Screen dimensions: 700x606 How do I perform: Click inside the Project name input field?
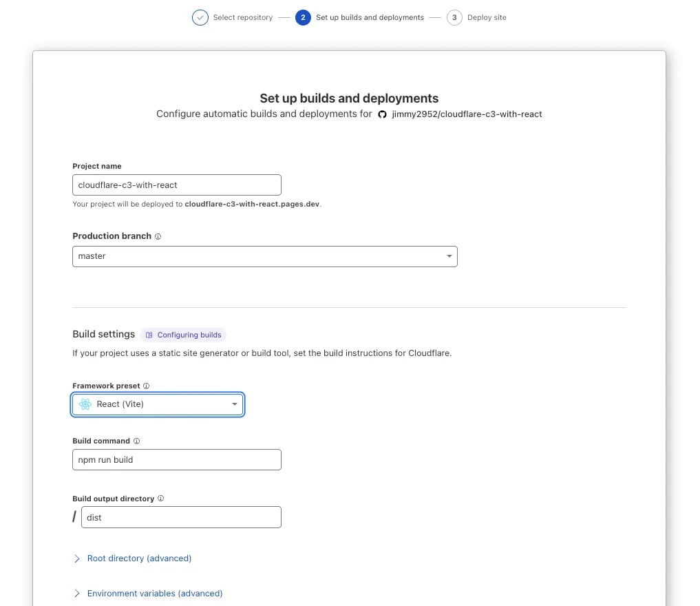pos(176,185)
